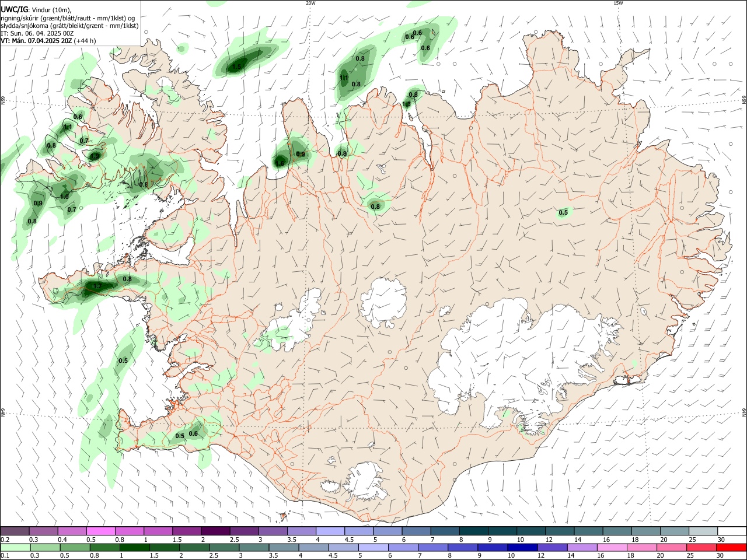Click the '0.4' legend label
747x560 pixels.
[62, 540]
